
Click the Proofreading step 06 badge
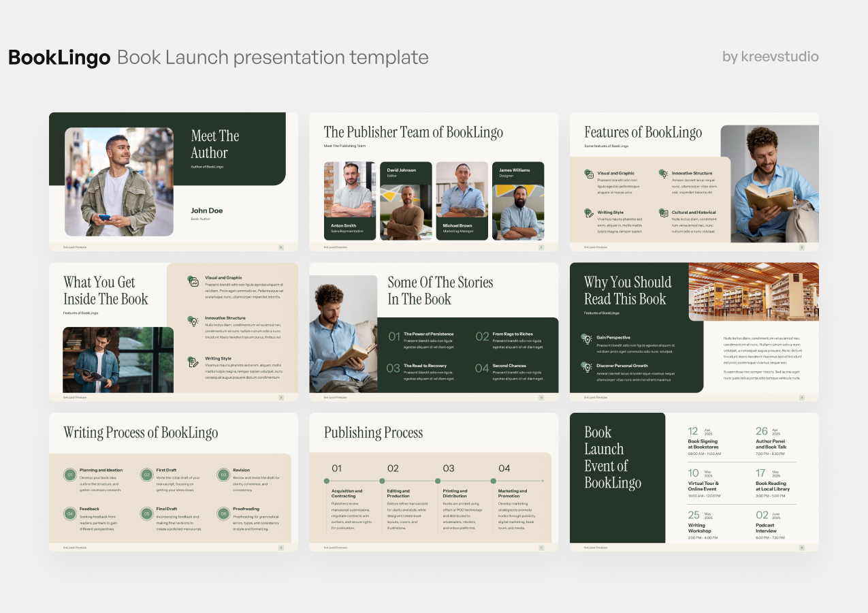tap(224, 514)
